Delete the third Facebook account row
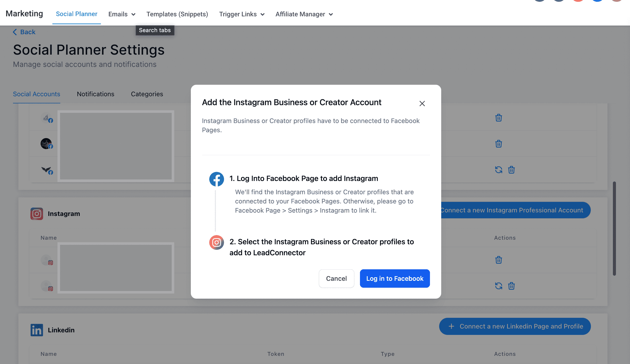The image size is (630, 364). point(511,170)
